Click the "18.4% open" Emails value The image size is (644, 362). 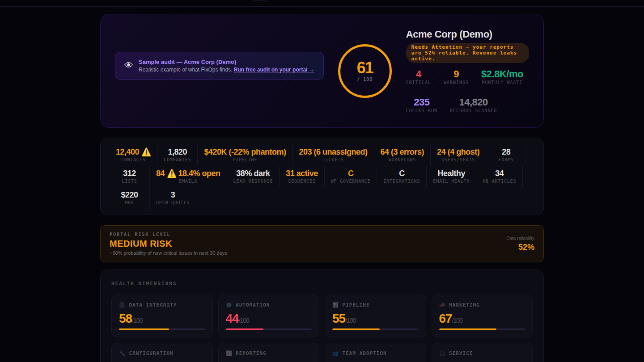[199, 173]
